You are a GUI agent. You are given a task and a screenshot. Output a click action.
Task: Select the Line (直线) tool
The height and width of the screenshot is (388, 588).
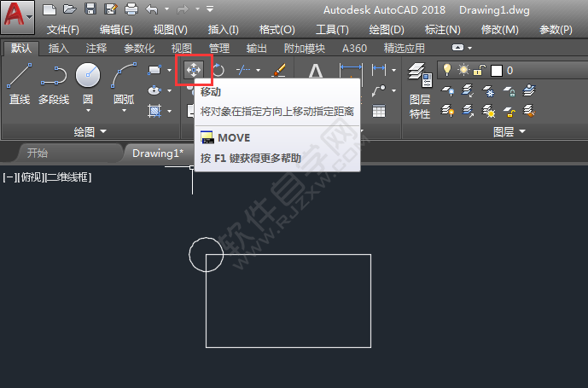click(x=19, y=84)
